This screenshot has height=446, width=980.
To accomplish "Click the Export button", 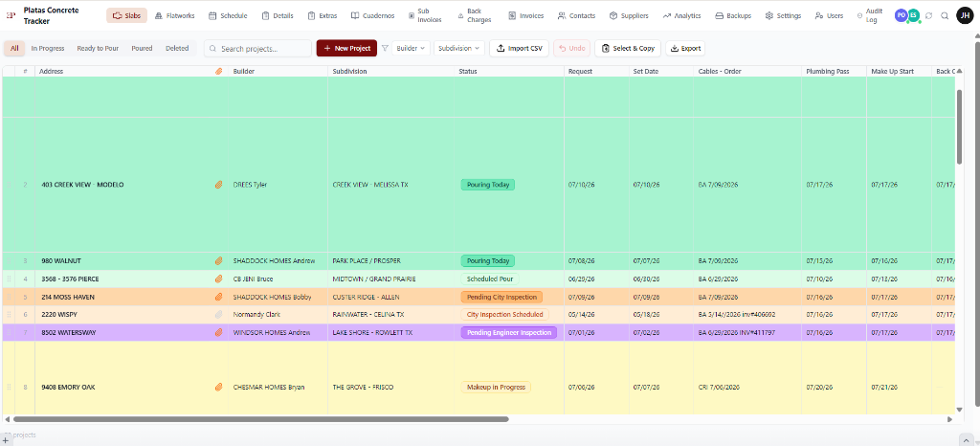I will (x=685, y=48).
